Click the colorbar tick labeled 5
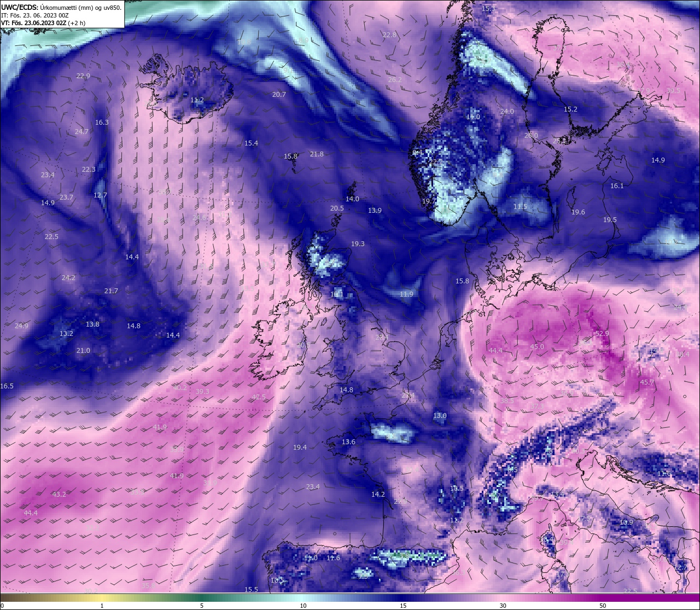Viewport: 700px width, 610px height. click(202, 606)
